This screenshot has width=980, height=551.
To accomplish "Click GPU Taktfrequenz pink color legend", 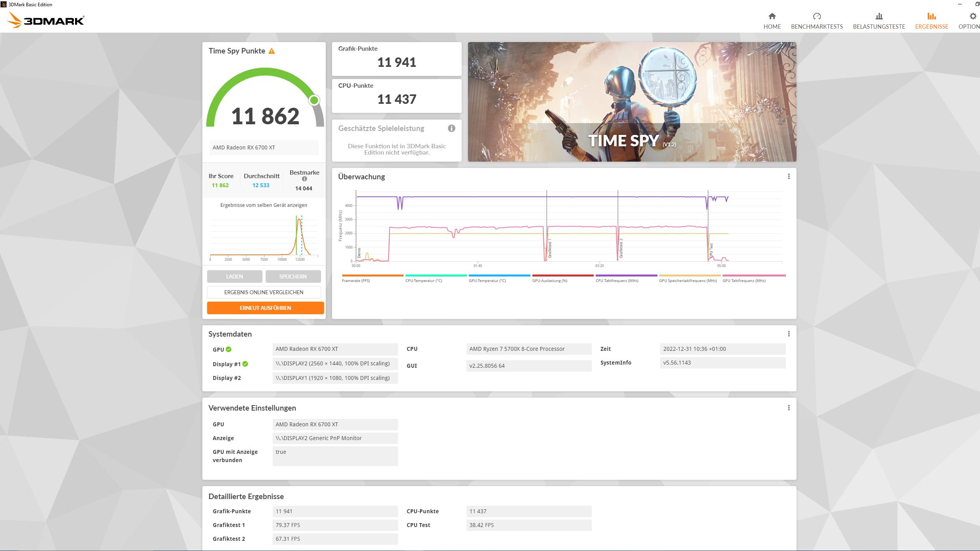I will (x=754, y=276).
